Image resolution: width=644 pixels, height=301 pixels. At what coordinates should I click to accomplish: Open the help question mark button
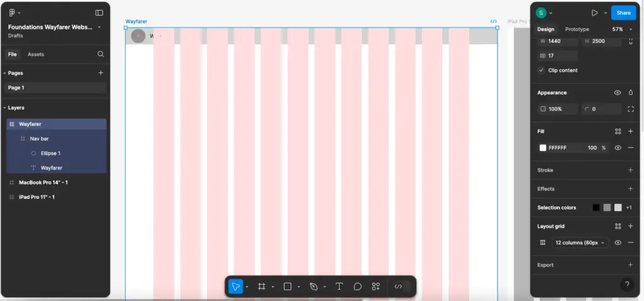pyautogui.click(x=627, y=285)
